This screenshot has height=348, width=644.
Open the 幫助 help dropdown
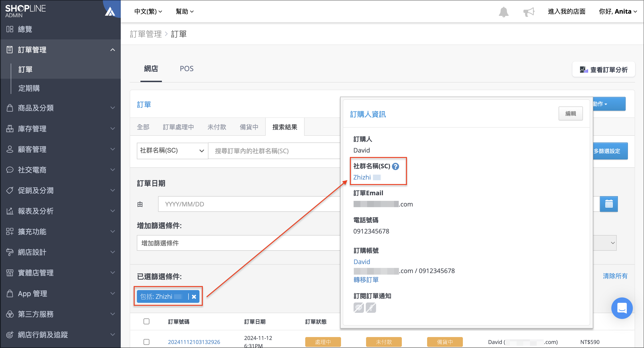click(184, 11)
